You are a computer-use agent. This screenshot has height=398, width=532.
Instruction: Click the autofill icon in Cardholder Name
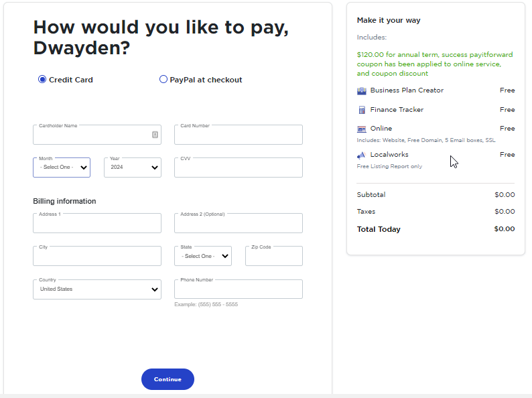tap(155, 135)
